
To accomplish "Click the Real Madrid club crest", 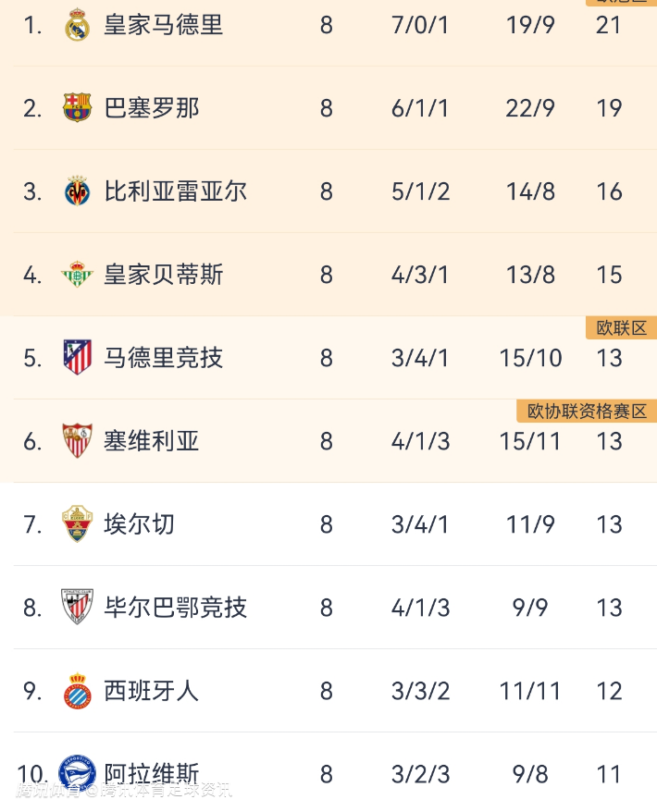I will (77, 25).
